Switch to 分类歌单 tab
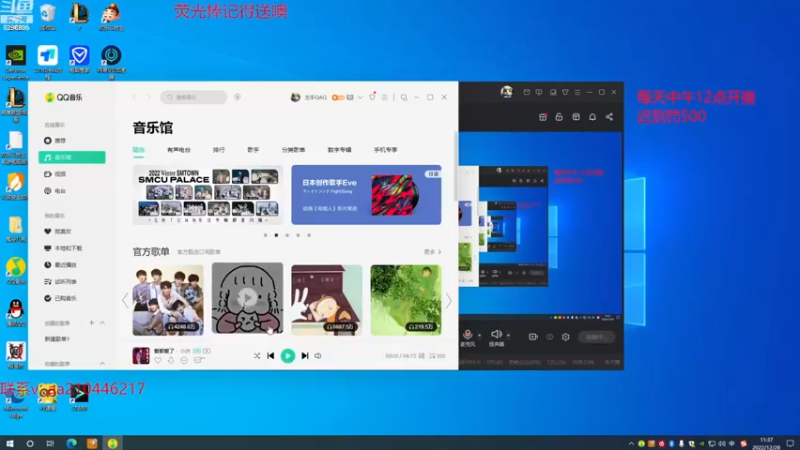 click(293, 150)
